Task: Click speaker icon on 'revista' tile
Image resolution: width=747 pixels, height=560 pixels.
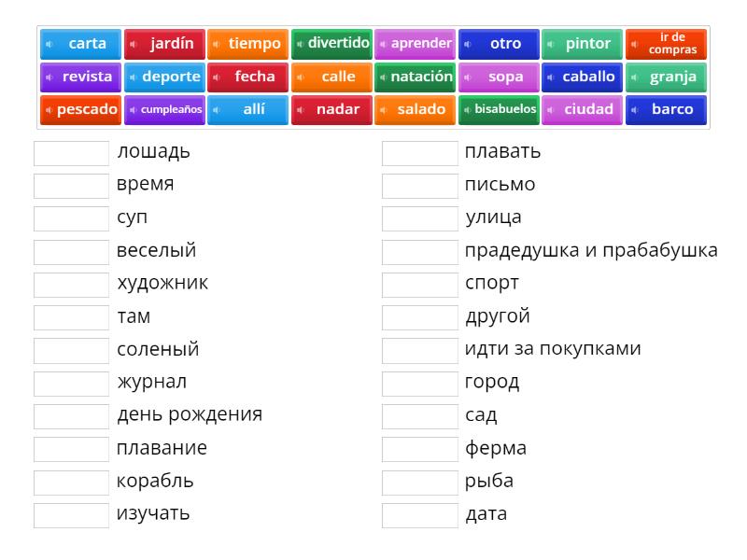Action: pos(49,77)
